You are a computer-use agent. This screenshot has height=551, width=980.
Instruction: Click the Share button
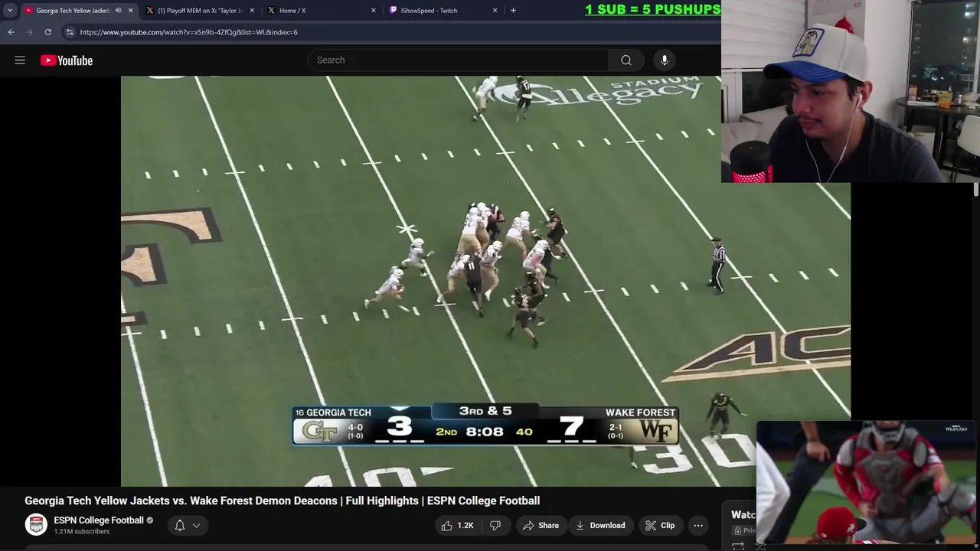pyautogui.click(x=541, y=526)
